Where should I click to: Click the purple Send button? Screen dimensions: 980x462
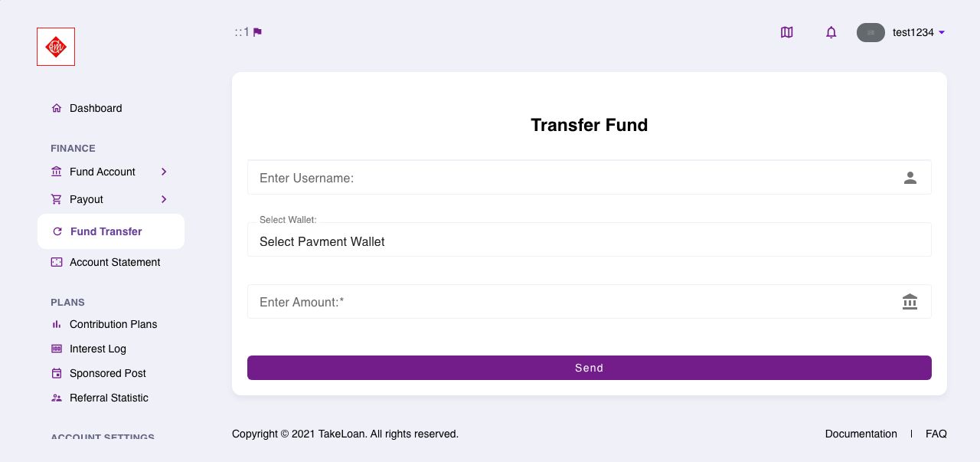tap(589, 368)
